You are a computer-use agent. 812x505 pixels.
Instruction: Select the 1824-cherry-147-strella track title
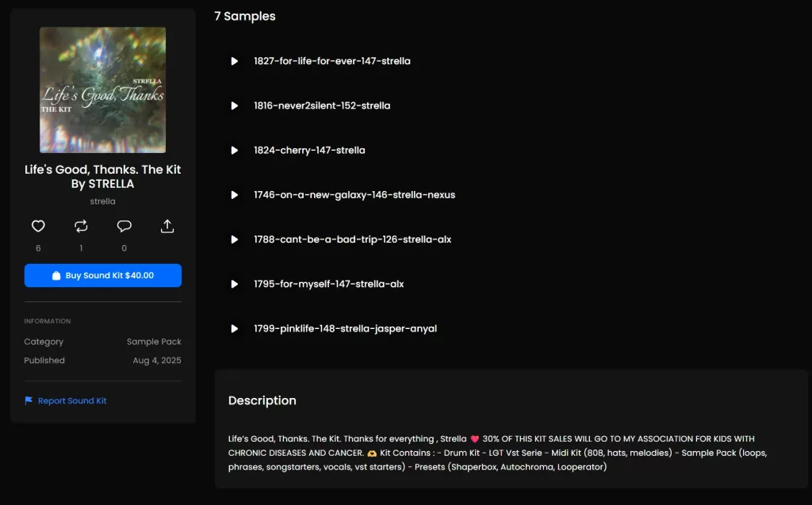tap(309, 150)
